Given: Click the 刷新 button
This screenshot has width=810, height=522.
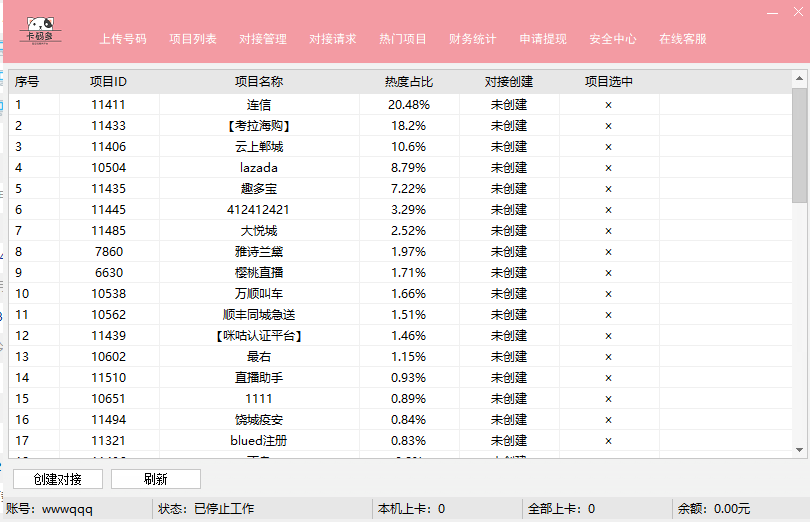Looking at the screenshot, I should [x=156, y=479].
